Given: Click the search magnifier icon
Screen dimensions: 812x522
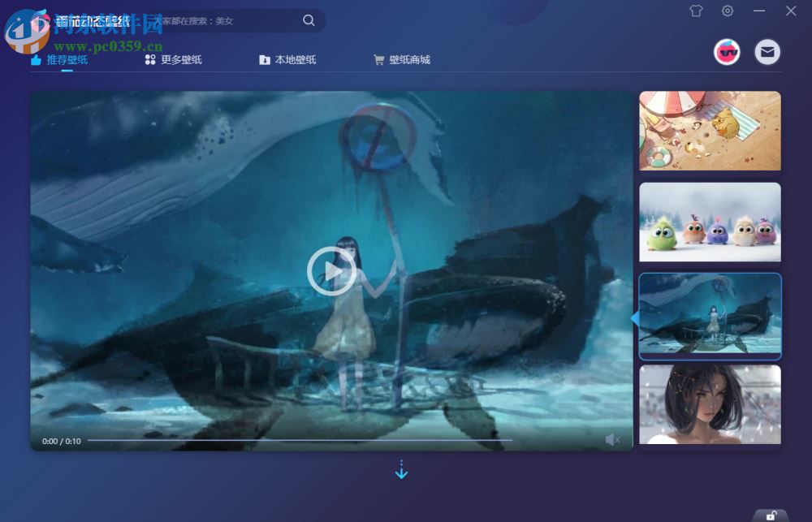Looking at the screenshot, I should click(x=309, y=20).
